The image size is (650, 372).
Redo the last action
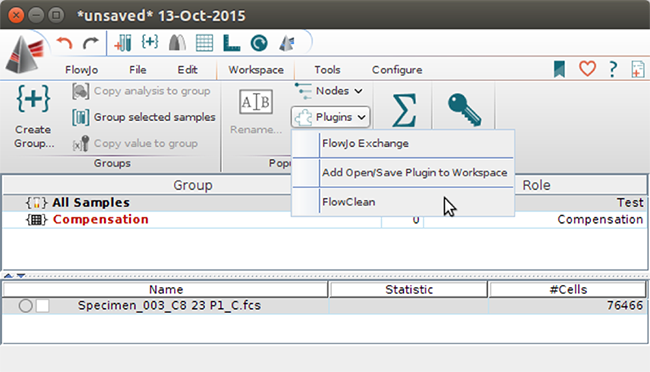coord(90,43)
